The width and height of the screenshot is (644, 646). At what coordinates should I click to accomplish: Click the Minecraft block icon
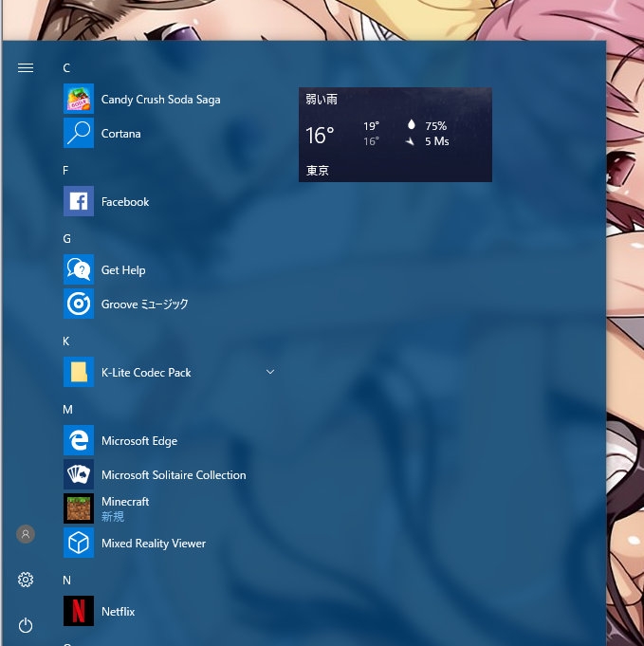(79, 508)
